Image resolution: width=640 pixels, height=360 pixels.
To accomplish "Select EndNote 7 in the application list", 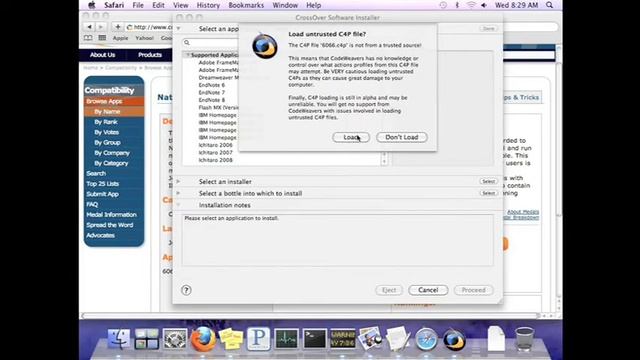I will (x=211, y=92).
